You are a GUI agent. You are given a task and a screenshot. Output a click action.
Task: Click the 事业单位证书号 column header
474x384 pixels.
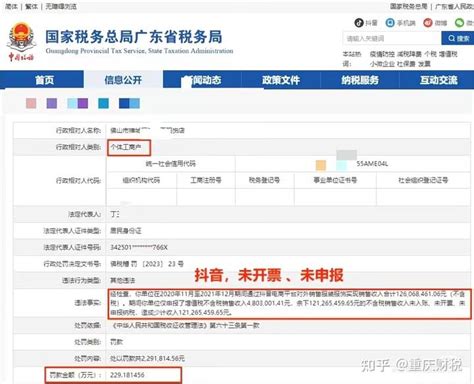click(335, 180)
